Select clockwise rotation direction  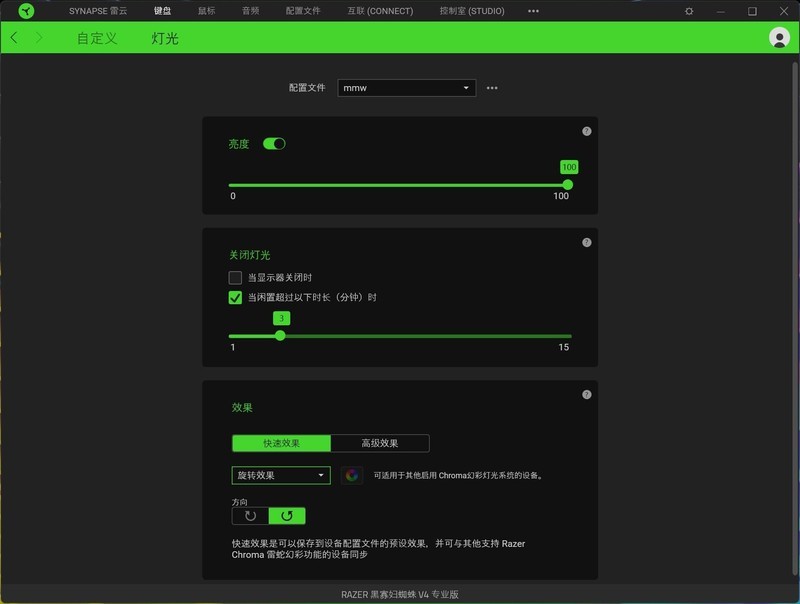(250, 516)
